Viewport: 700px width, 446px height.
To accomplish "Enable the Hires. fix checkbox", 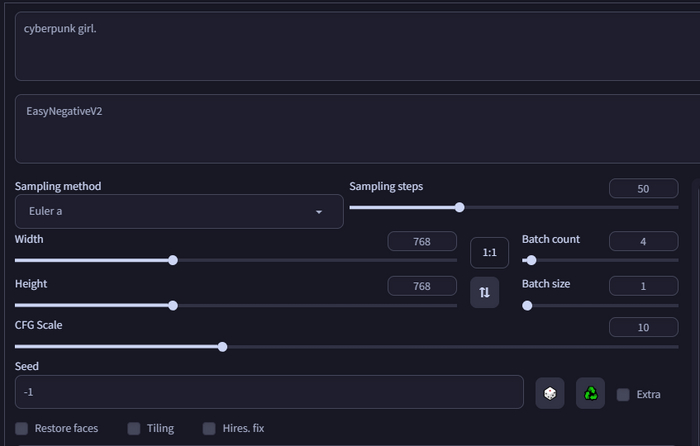I will tap(209, 428).
